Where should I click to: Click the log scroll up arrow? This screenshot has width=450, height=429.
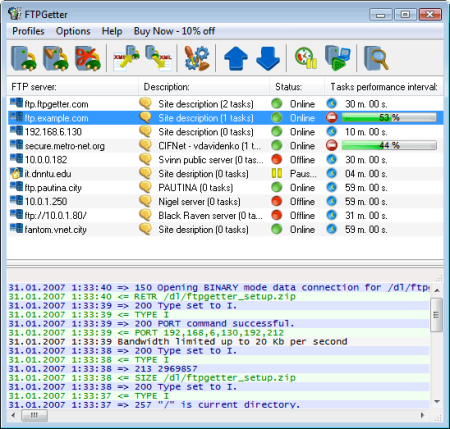[436, 290]
